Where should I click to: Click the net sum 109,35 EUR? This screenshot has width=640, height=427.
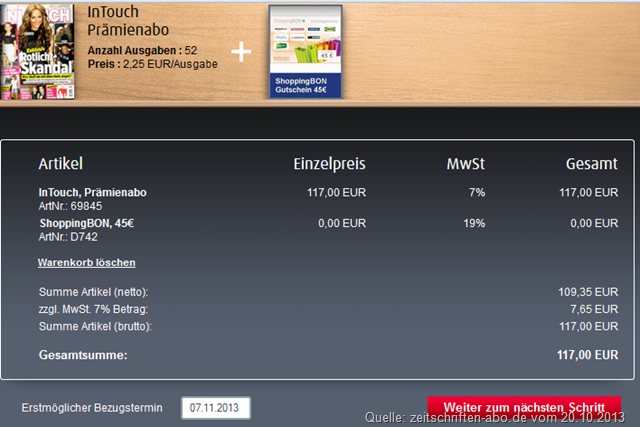pos(588,292)
